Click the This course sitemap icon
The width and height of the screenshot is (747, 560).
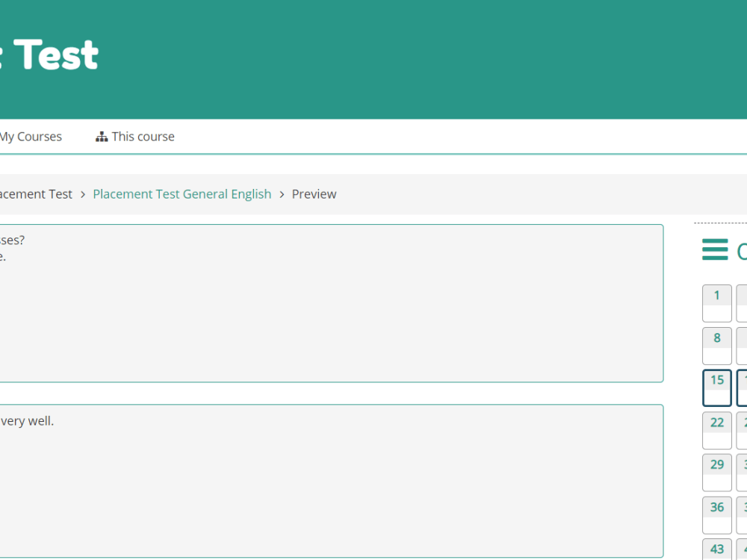coord(102,137)
